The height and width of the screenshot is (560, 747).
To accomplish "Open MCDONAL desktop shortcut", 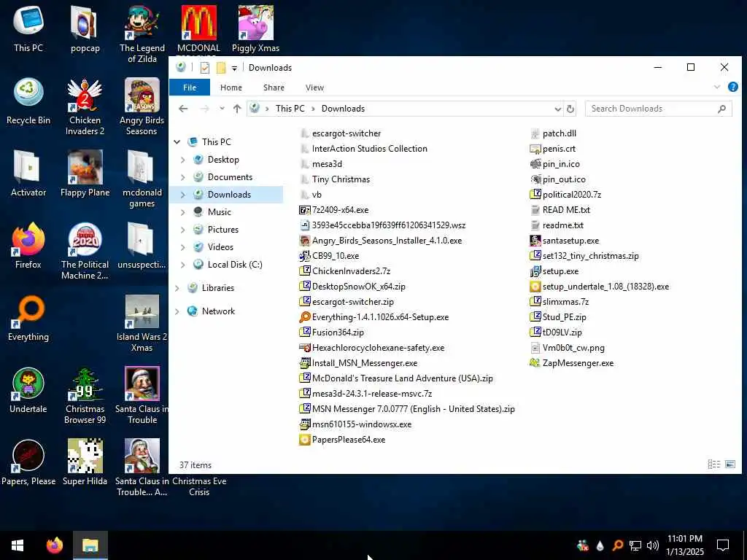I will pos(198,28).
